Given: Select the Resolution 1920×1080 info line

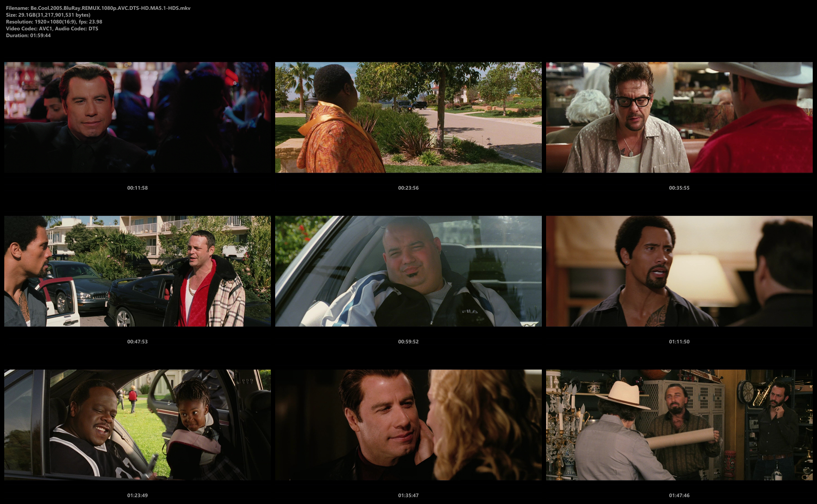Looking at the screenshot, I should (54, 22).
